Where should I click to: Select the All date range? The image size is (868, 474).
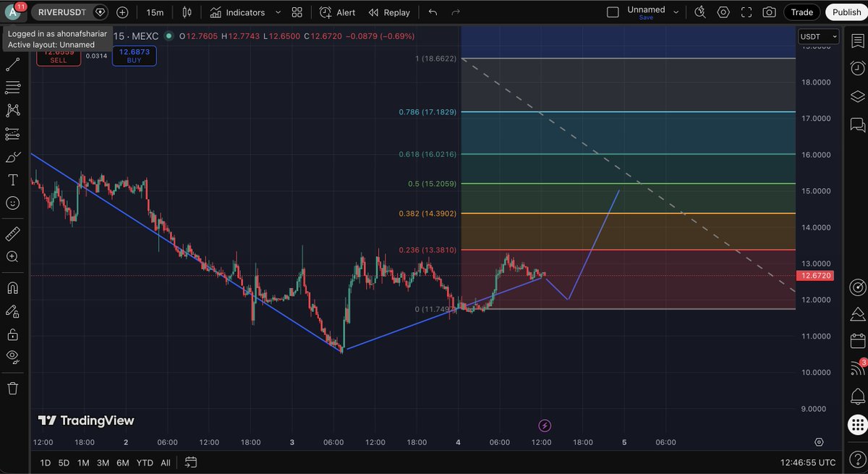(166, 462)
